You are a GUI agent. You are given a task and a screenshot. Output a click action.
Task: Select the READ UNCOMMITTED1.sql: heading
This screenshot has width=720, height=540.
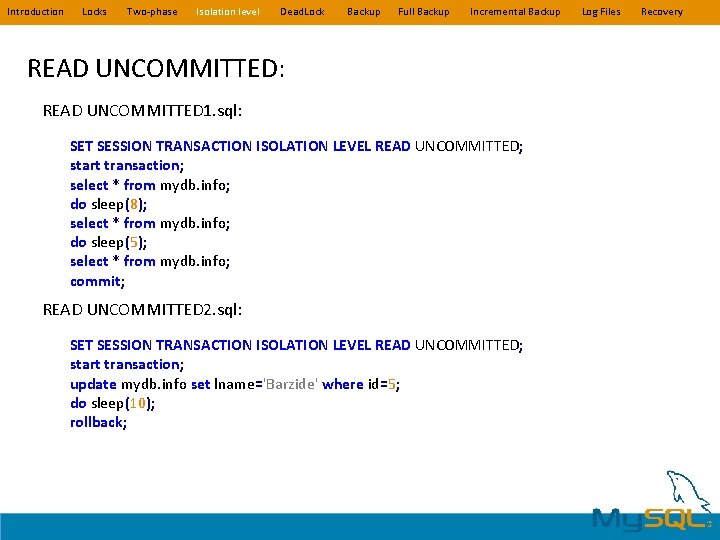pyautogui.click(x=142, y=111)
